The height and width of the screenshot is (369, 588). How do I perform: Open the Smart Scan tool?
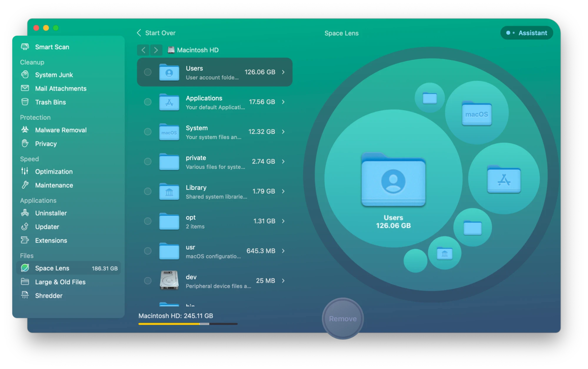(52, 47)
